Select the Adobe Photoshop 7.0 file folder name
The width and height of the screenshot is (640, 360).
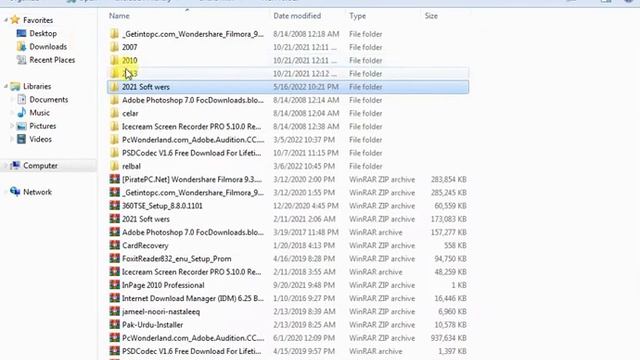(x=193, y=100)
